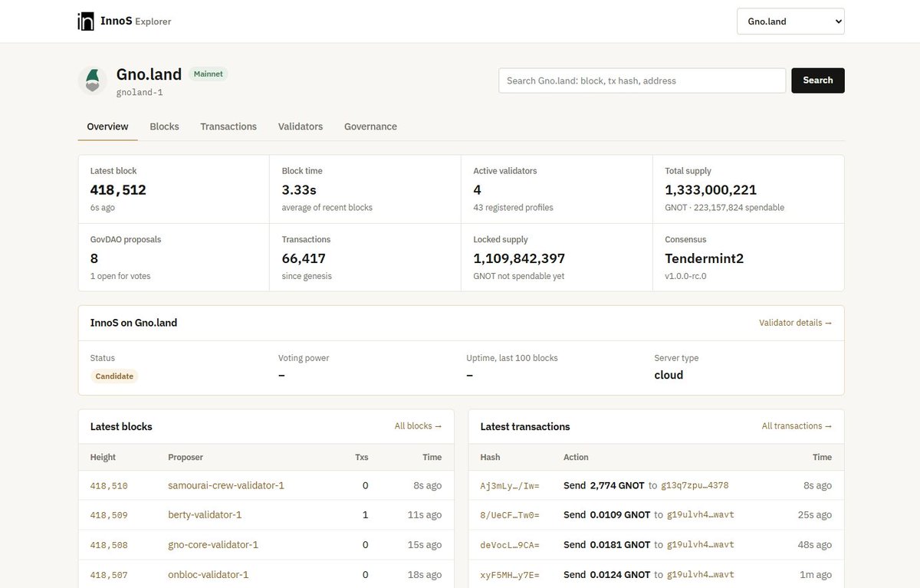The image size is (920, 588).
Task: Open proposer gno-core-validator-1
Action: [x=213, y=545]
